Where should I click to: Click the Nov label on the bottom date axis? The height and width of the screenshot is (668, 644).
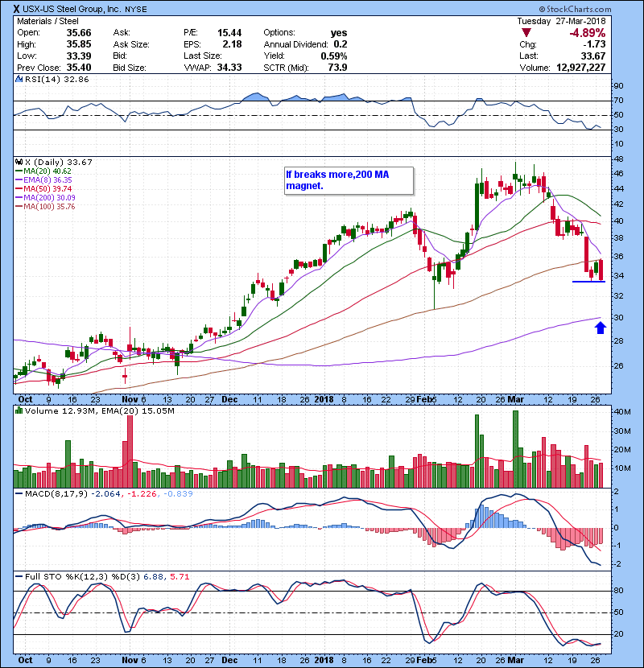[x=130, y=660]
